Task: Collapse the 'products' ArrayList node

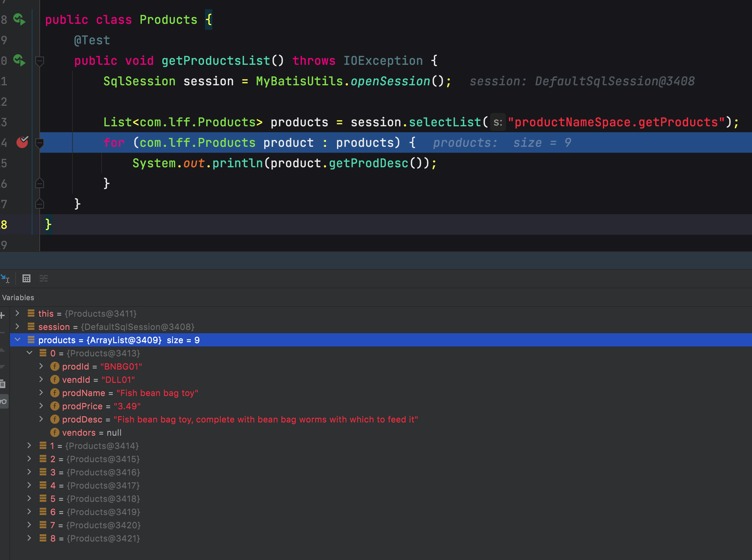Action: [x=18, y=340]
